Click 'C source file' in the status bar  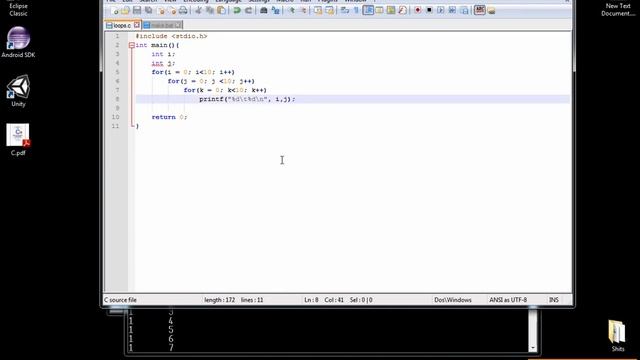point(120,300)
